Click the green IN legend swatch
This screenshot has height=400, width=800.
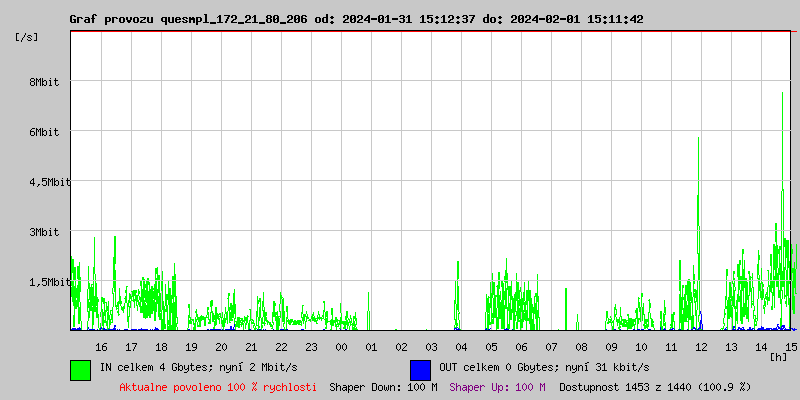point(80,369)
